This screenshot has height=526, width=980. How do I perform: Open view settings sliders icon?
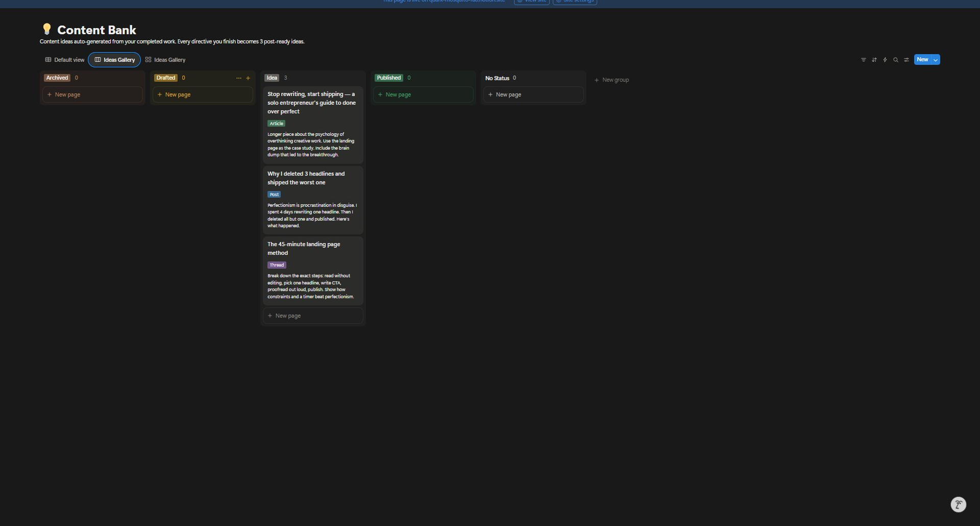[x=906, y=60]
